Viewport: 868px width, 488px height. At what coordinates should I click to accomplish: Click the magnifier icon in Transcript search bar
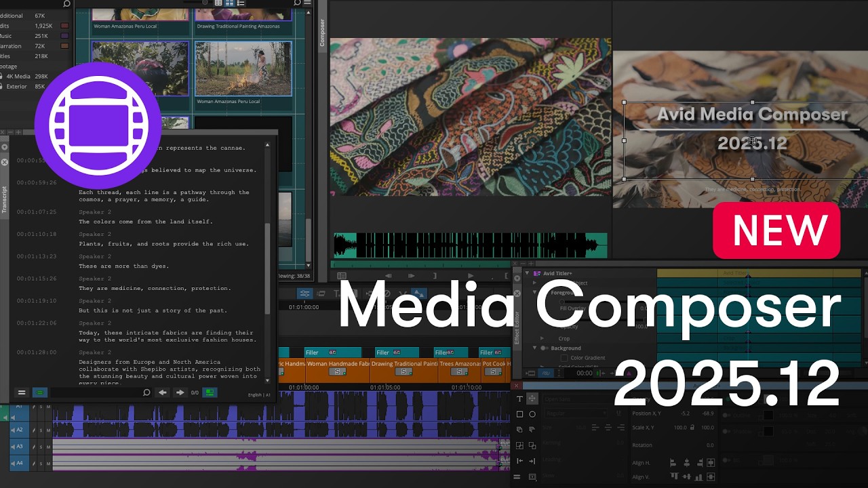[x=146, y=392]
